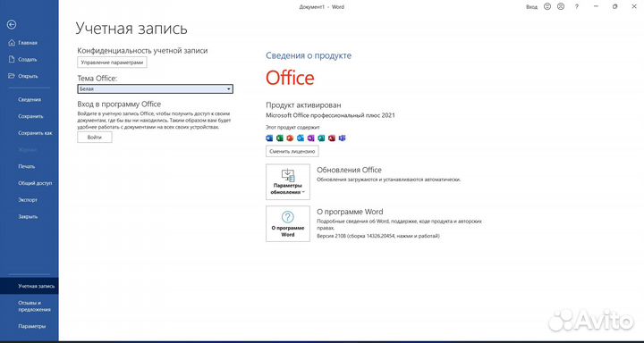
Task: Open the Печать page
Action: pos(27,166)
